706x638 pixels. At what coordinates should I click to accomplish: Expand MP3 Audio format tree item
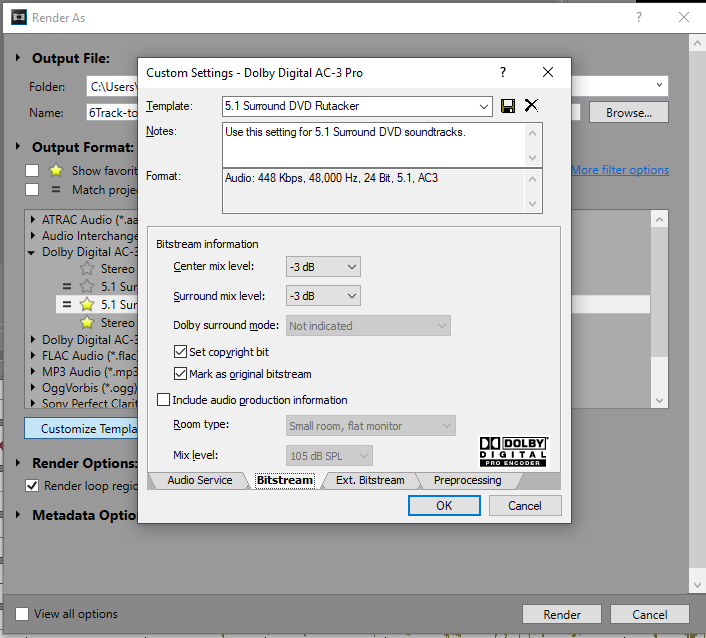point(32,371)
